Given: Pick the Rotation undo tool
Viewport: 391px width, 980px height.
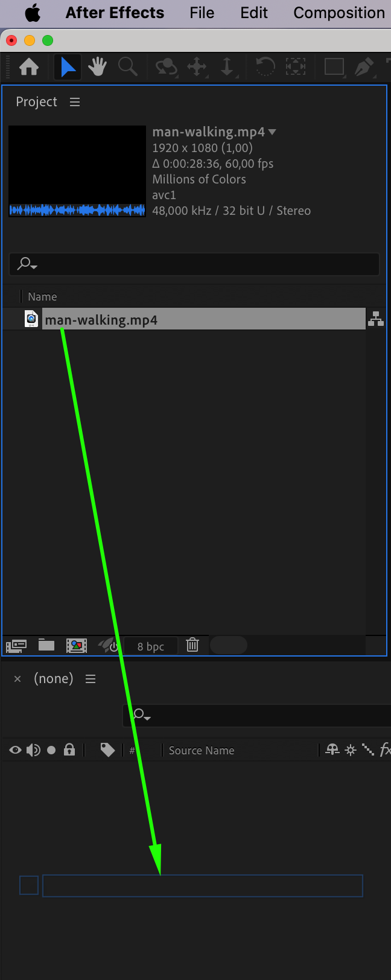Looking at the screenshot, I should pyautogui.click(x=265, y=67).
